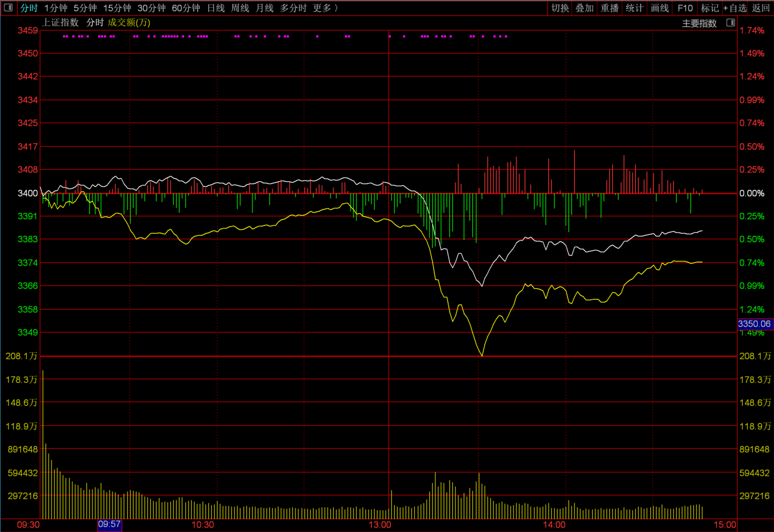Select the 上证指数 label
This screenshot has height=532, width=774.
pos(60,22)
